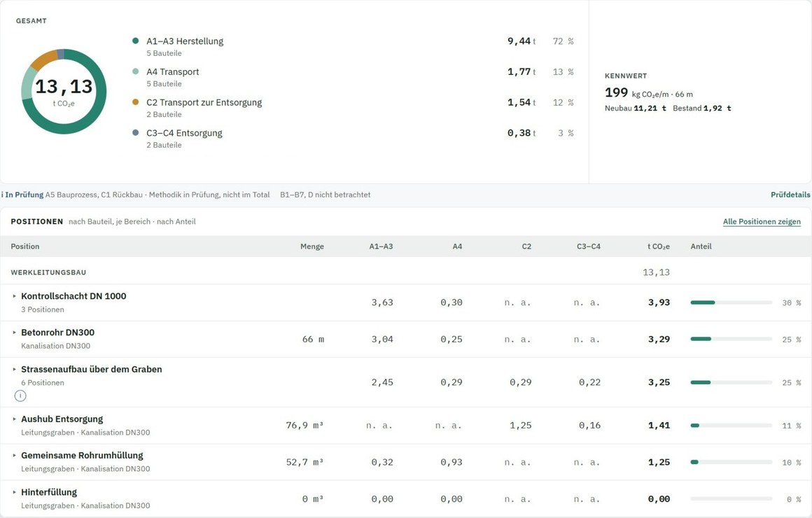Click the 66 m Menge cell
Image resolution: width=812 pixels, height=518 pixels.
click(313, 339)
